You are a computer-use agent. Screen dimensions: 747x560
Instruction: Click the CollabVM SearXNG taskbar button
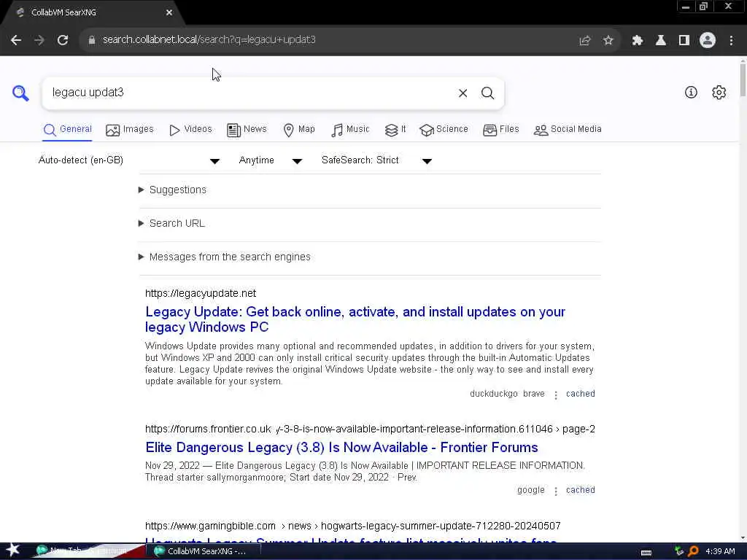tap(204, 551)
